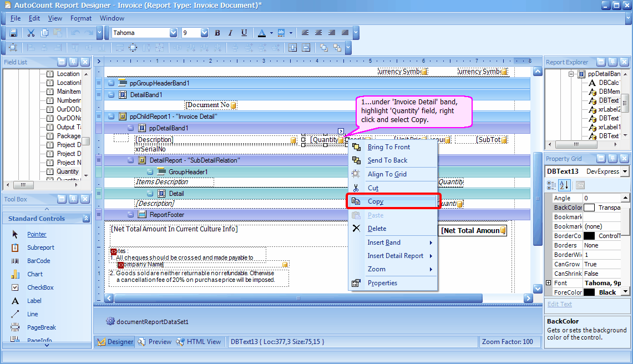The image size is (633, 364).
Task: Open font color dropdown arrow
Action: point(271,33)
